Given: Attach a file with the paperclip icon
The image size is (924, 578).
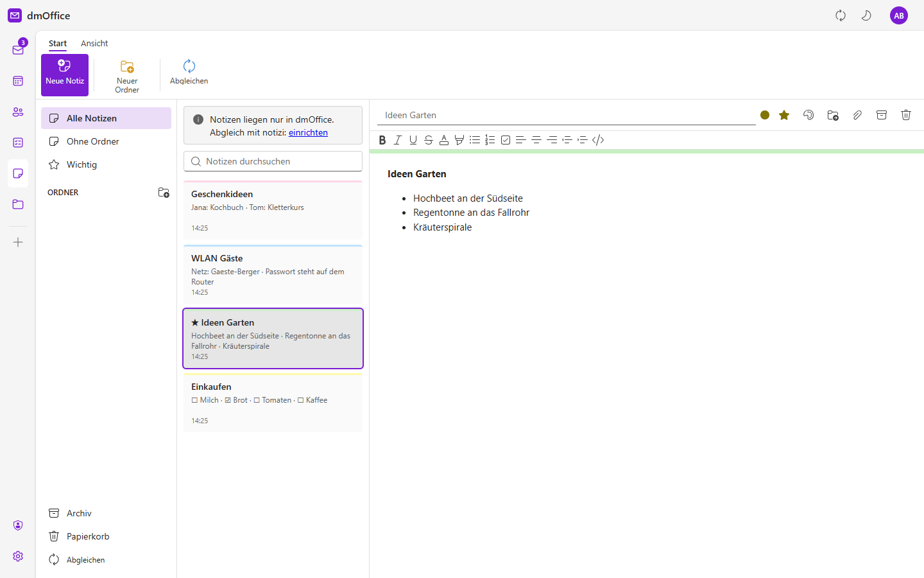Looking at the screenshot, I should [x=857, y=115].
